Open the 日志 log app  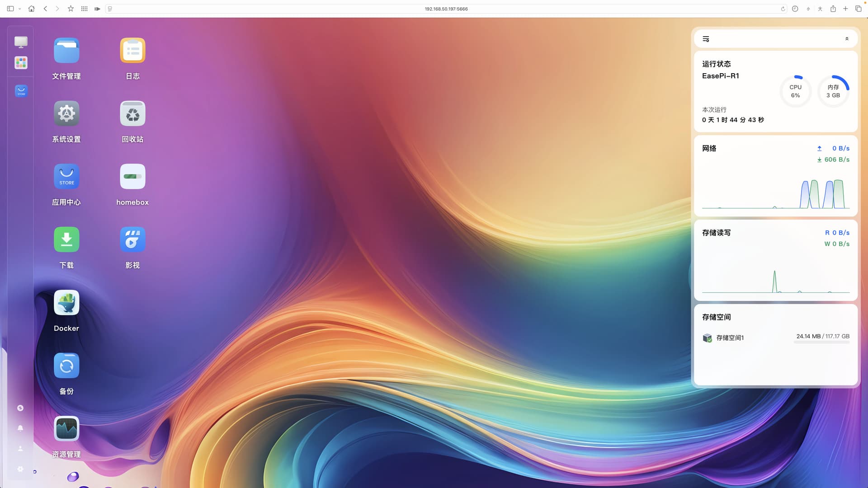[132, 51]
